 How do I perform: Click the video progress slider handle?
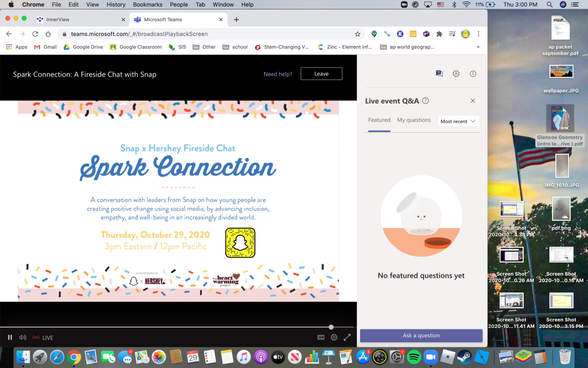331,327
